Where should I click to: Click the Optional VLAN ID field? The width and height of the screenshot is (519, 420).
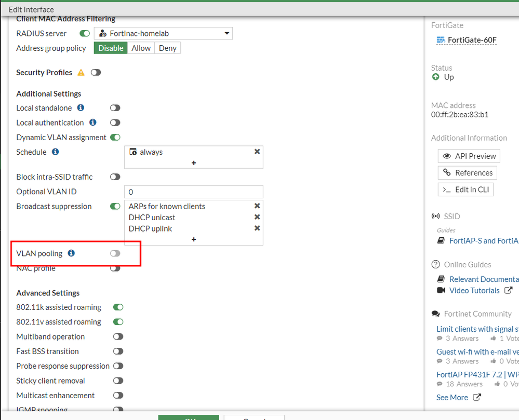pos(194,192)
